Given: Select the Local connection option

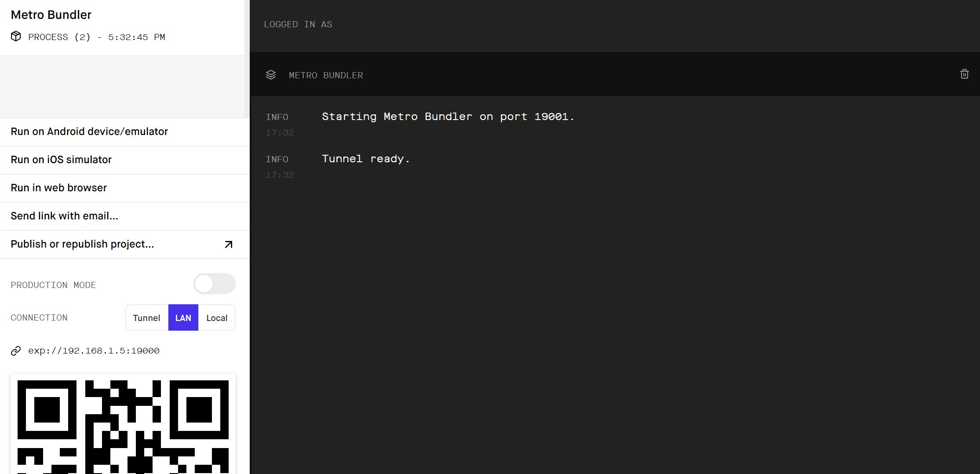Looking at the screenshot, I should pyautogui.click(x=217, y=317).
